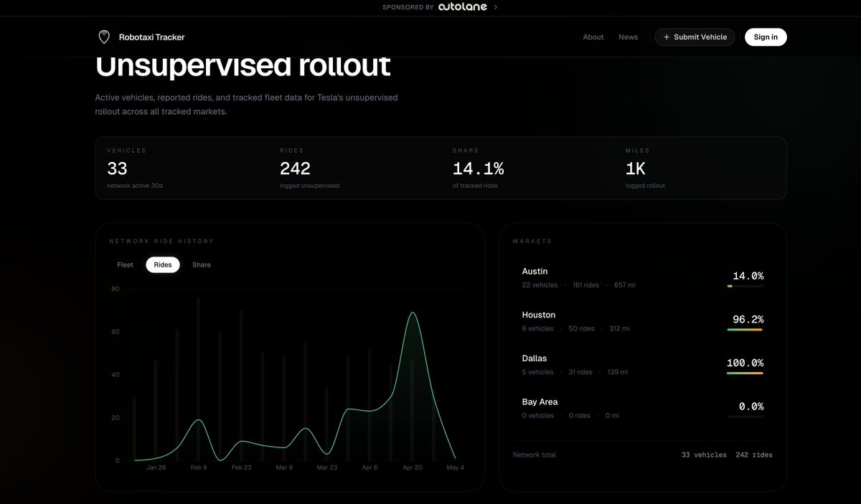Open the autolane sponsor logo
861x504 pixels.
464,7
